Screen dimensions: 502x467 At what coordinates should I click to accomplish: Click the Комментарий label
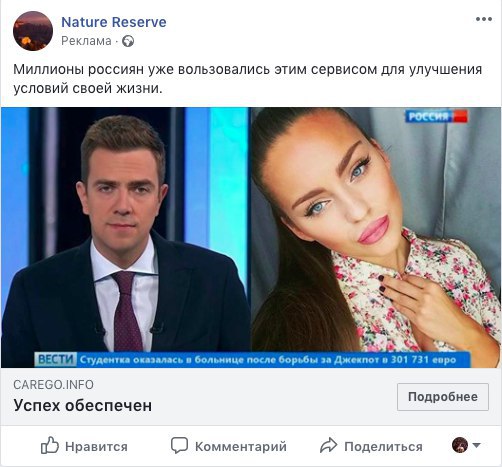click(x=241, y=446)
